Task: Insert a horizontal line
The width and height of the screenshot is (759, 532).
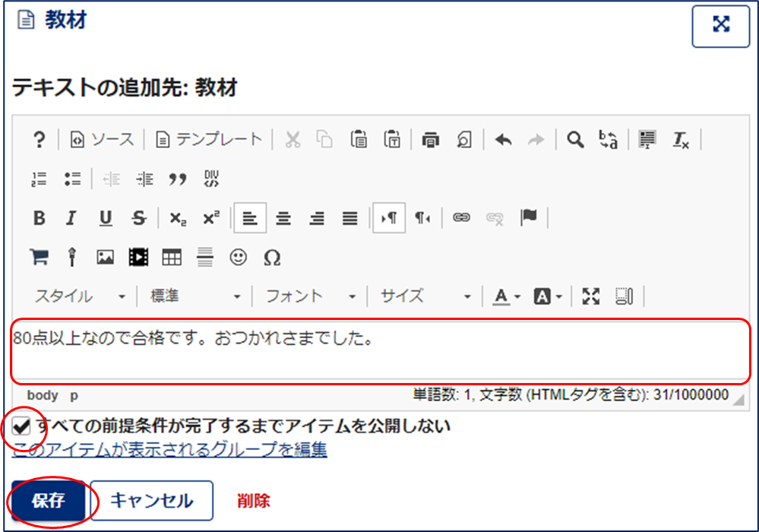Action: (205, 257)
